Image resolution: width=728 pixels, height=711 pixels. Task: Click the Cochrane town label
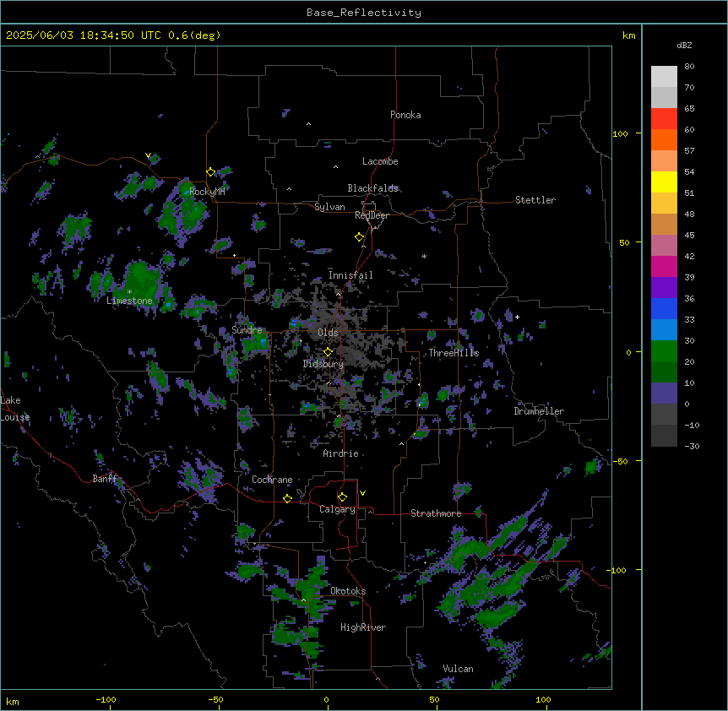pos(272,480)
